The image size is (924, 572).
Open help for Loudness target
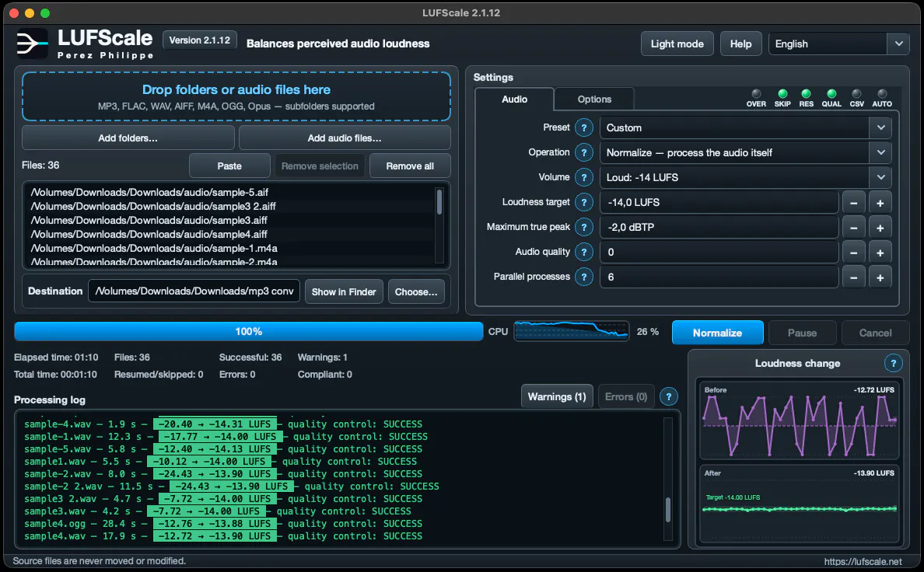click(583, 202)
